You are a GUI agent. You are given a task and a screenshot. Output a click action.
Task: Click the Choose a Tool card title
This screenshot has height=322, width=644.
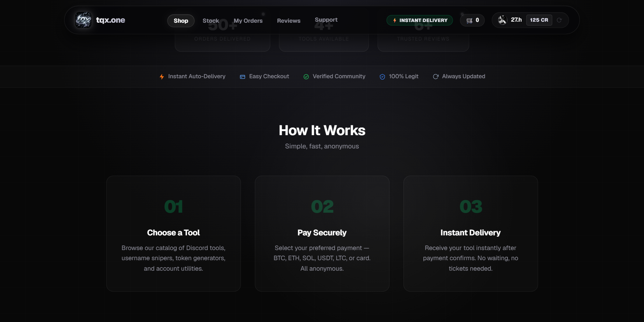pyautogui.click(x=173, y=233)
